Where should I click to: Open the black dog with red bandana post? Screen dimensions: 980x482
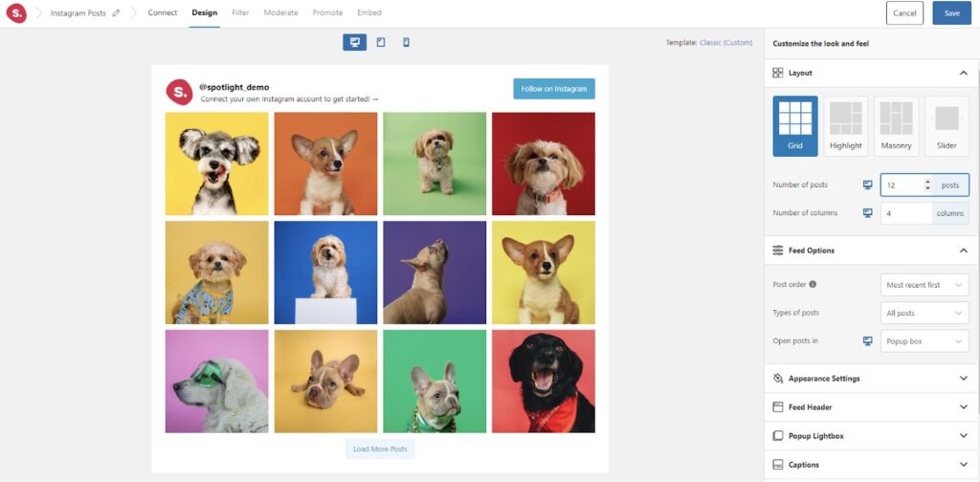[x=544, y=382]
